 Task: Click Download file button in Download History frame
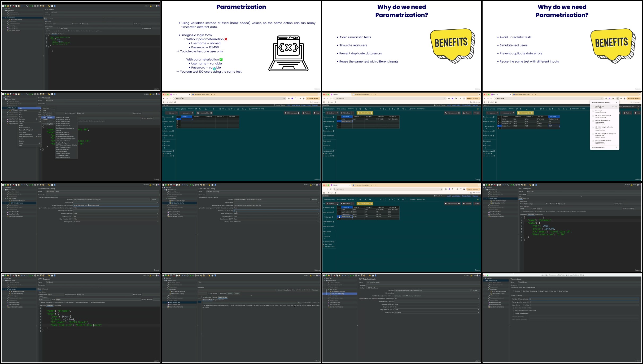coord(525,113)
